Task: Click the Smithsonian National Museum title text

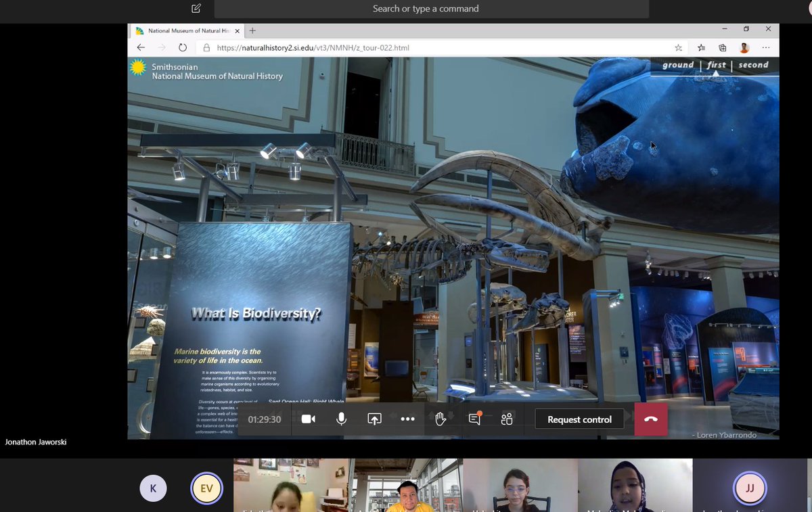Action: point(217,72)
